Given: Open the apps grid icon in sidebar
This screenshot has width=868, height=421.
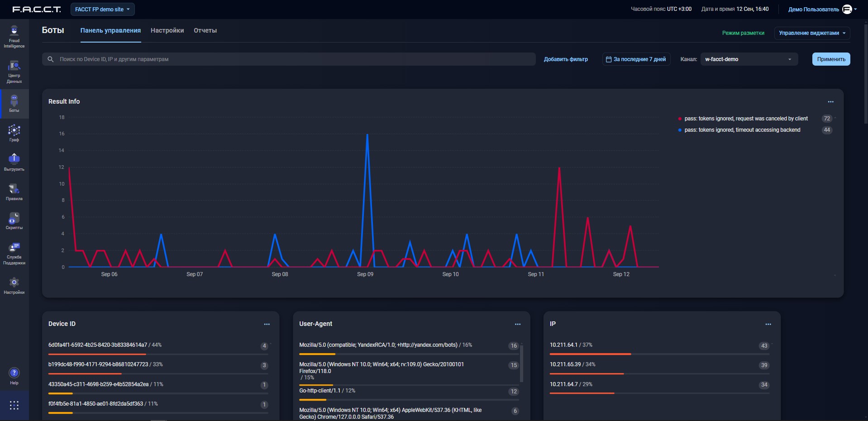Looking at the screenshot, I should [14, 405].
